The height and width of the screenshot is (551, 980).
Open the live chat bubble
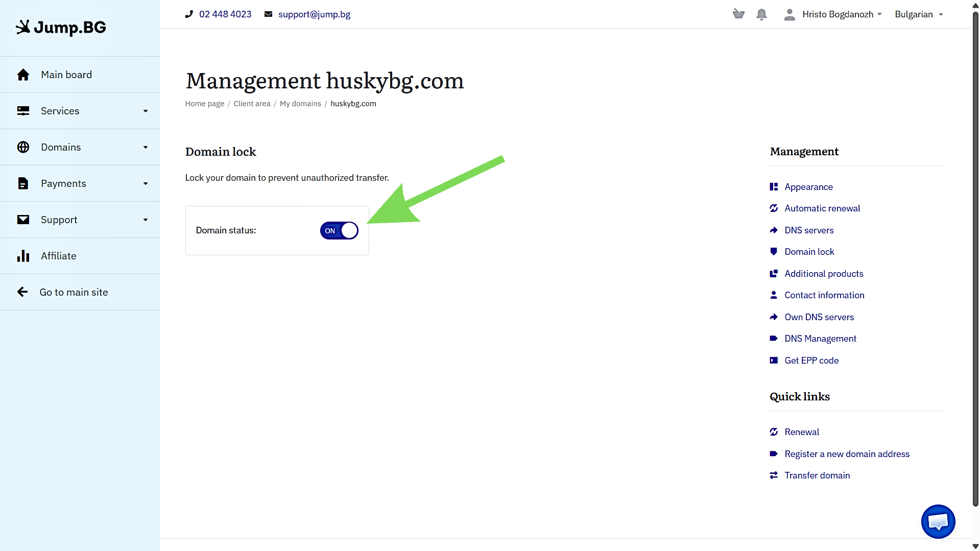938,521
